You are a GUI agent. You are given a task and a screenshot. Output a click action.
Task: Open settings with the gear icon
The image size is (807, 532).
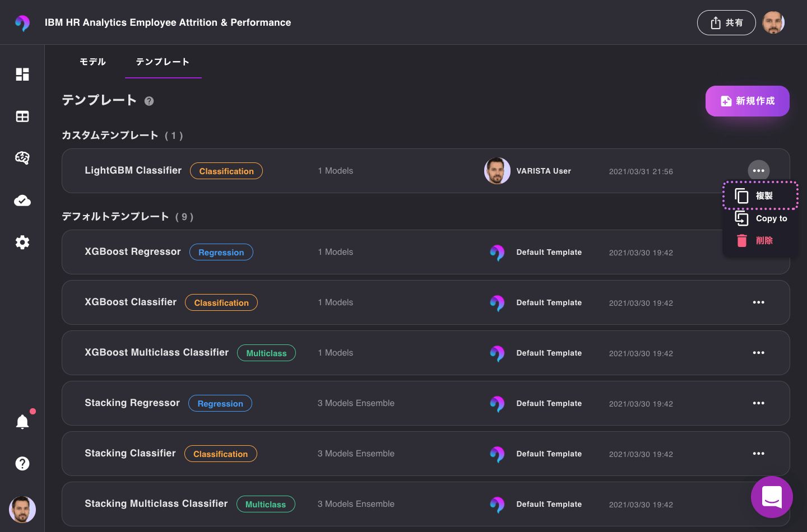pos(22,242)
